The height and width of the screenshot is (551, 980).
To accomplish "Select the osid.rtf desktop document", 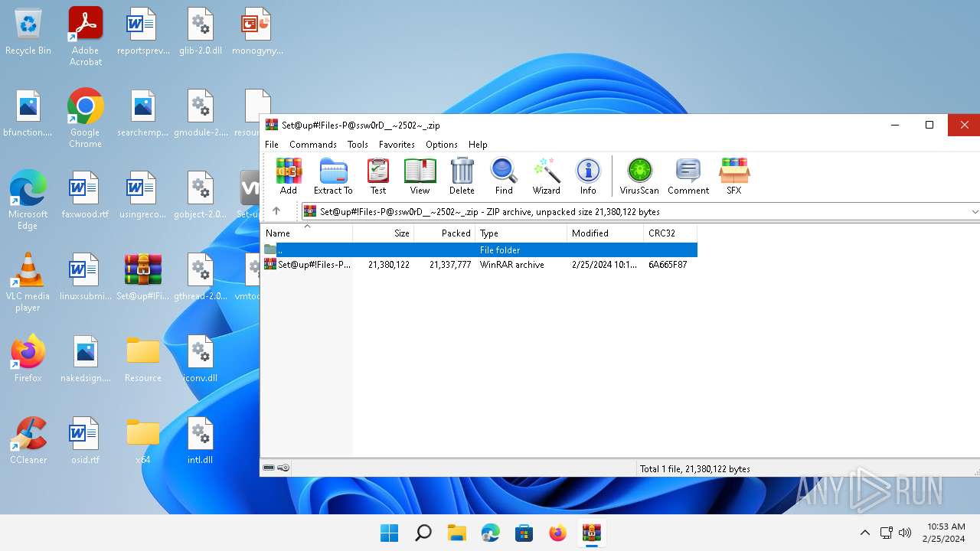I will pyautogui.click(x=85, y=440).
